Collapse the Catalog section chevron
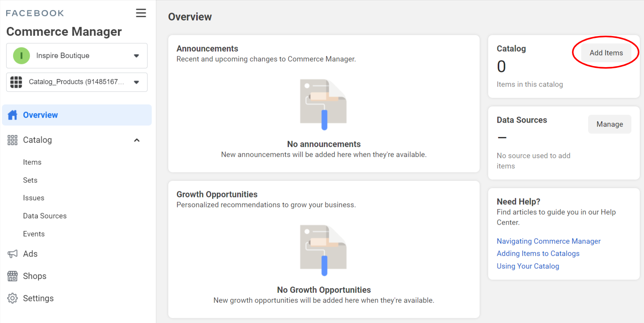The height and width of the screenshot is (323, 644). (137, 140)
